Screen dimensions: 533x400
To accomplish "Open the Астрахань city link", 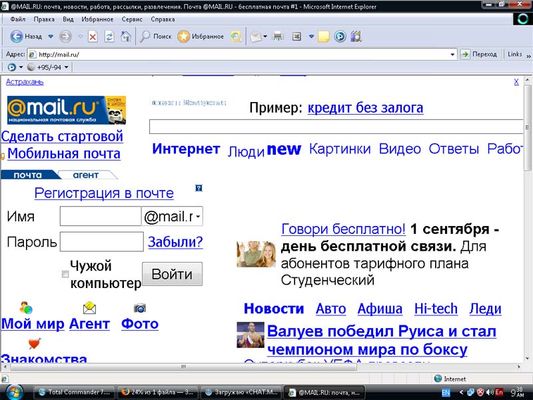I will [x=25, y=82].
